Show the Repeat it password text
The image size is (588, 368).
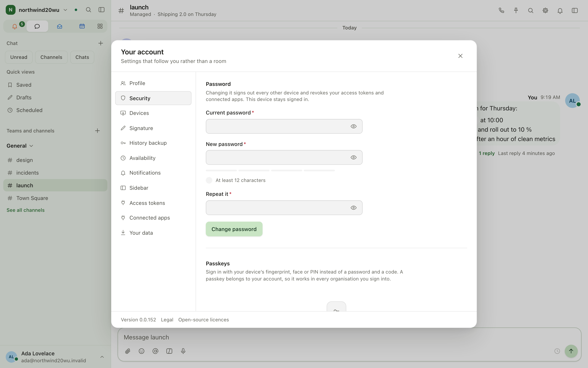tap(354, 208)
